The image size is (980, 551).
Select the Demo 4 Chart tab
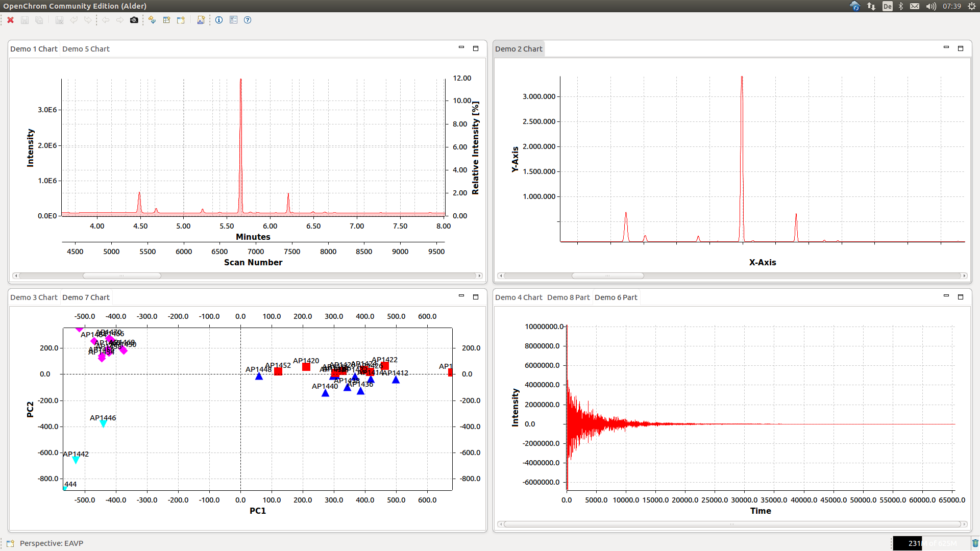pos(519,297)
